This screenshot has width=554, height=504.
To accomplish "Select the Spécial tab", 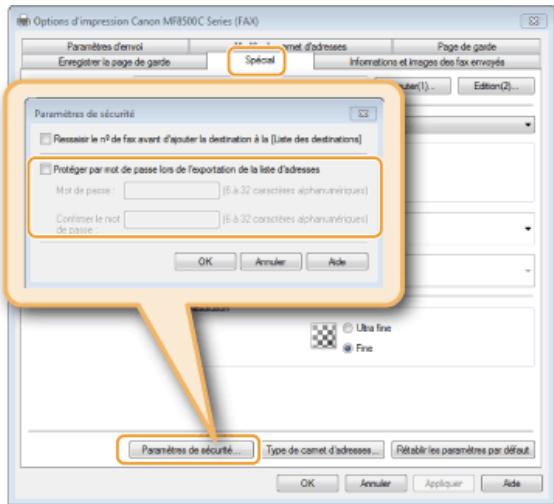I will coord(260,60).
